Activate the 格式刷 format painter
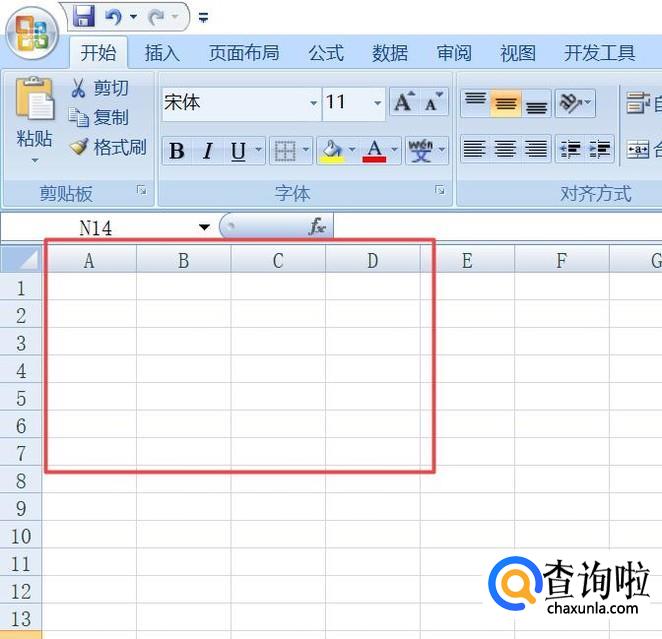This screenshot has width=662, height=639. click(x=108, y=147)
